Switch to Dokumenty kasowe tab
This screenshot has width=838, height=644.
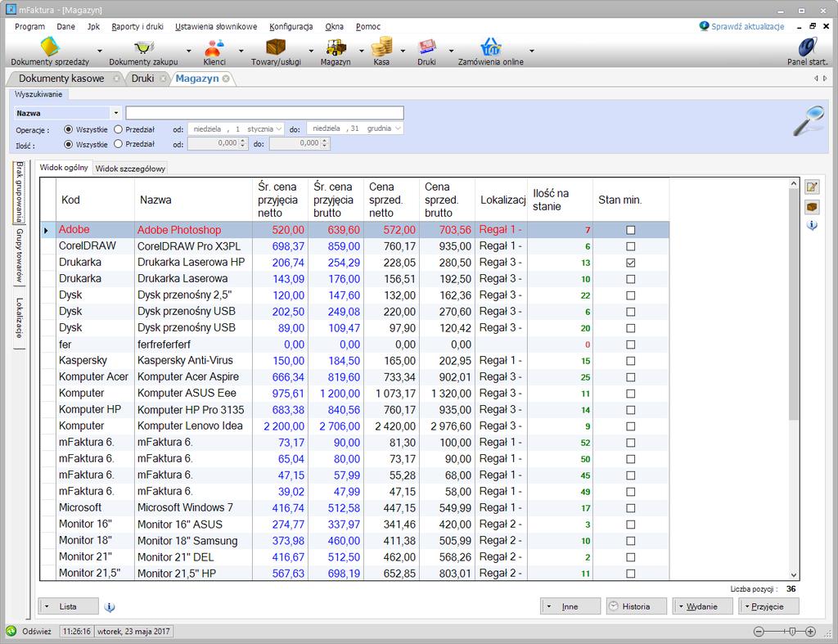61,79
